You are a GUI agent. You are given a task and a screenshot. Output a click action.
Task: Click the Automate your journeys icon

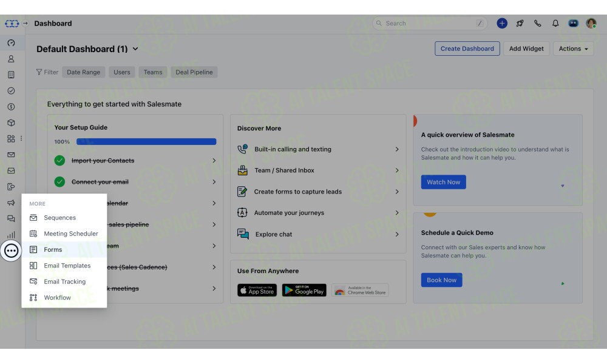point(242,212)
